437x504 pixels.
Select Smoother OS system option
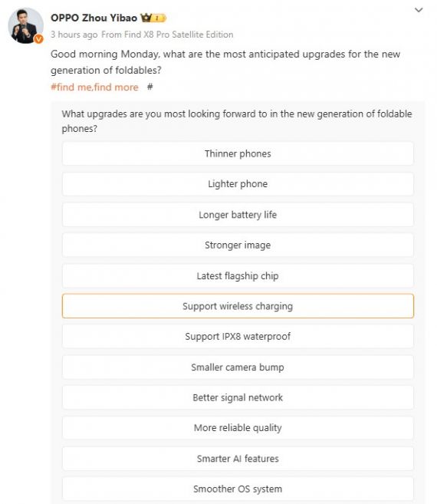pos(238,489)
